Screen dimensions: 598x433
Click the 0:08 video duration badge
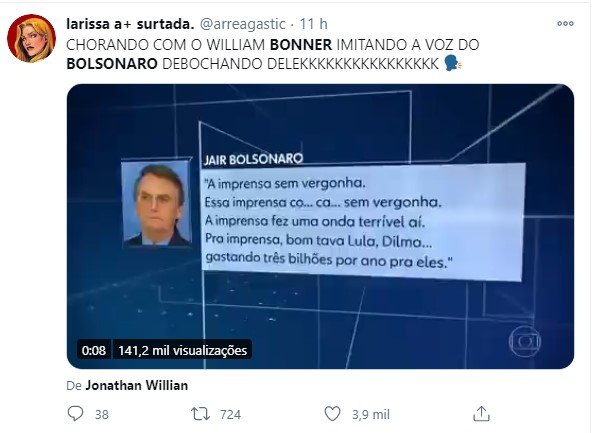94,350
